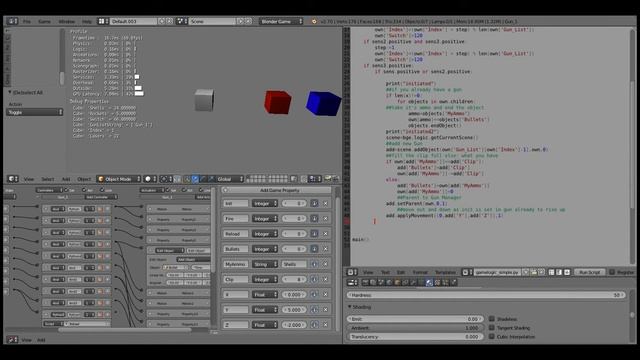Image resolution: width=640 pixels, height=360 pixels.
Task: Select the translate manipulator arrow icon
Action: tap(195, 179)
